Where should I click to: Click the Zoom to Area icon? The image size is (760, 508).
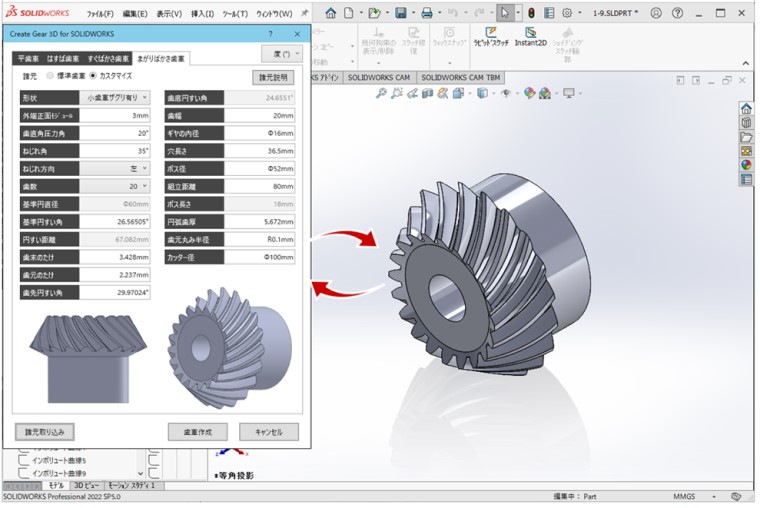396,93
